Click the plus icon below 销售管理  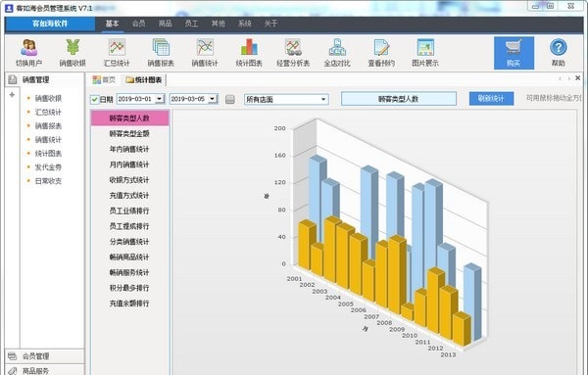pos(12,95)
